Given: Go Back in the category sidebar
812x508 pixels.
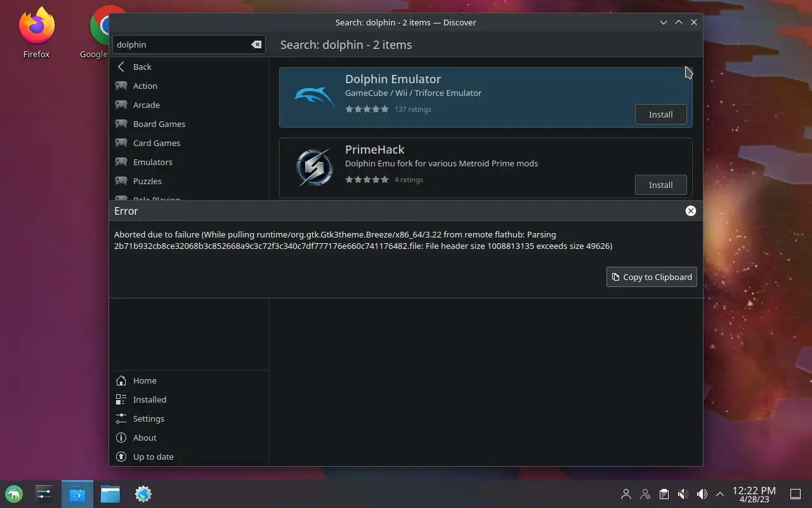Looking at the screenshot, I should 189,67.
